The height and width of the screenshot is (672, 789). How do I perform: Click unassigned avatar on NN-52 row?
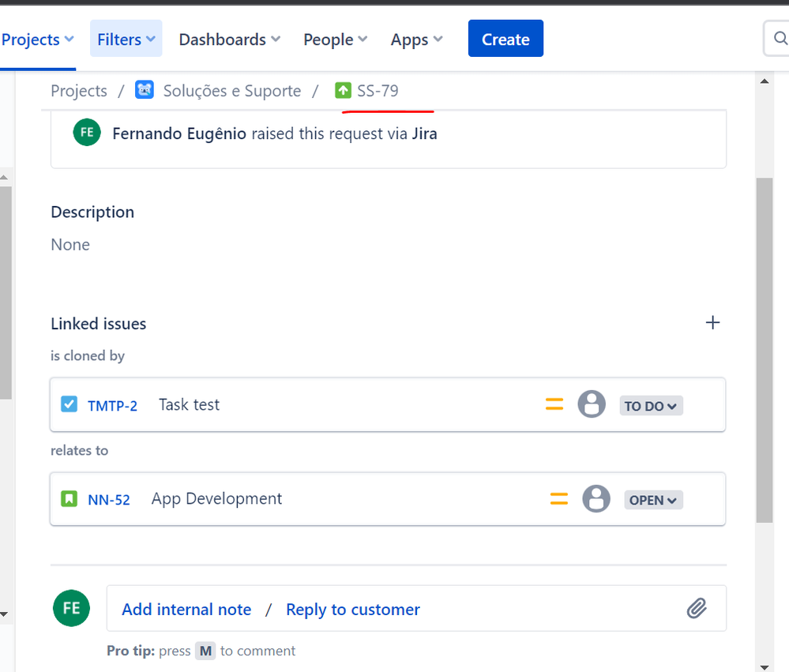pyautogui.click(x=596, y=498)
